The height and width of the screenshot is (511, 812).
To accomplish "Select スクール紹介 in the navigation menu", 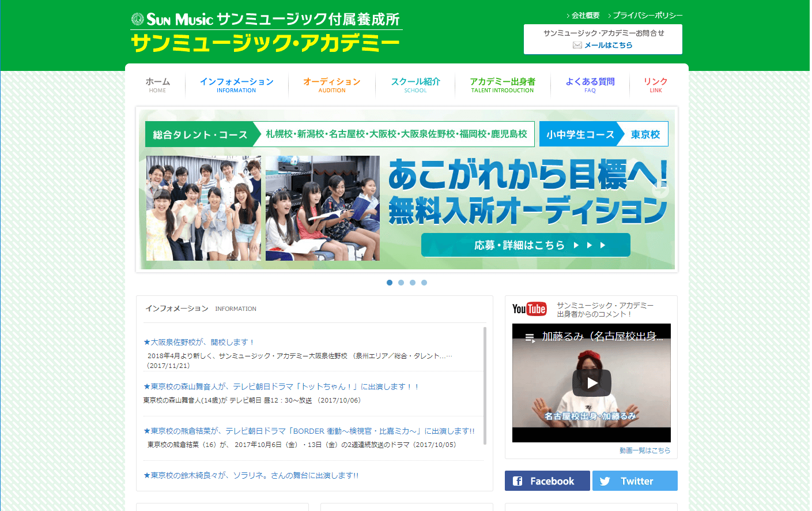I will tap(415, 84).
